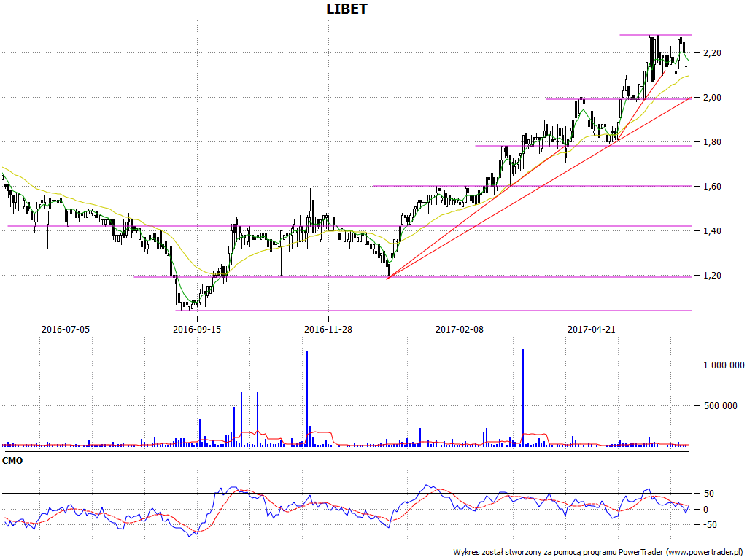Click the 2,00 price axis value
This screenshot has width=747, height=560.
tap(712, 97)
